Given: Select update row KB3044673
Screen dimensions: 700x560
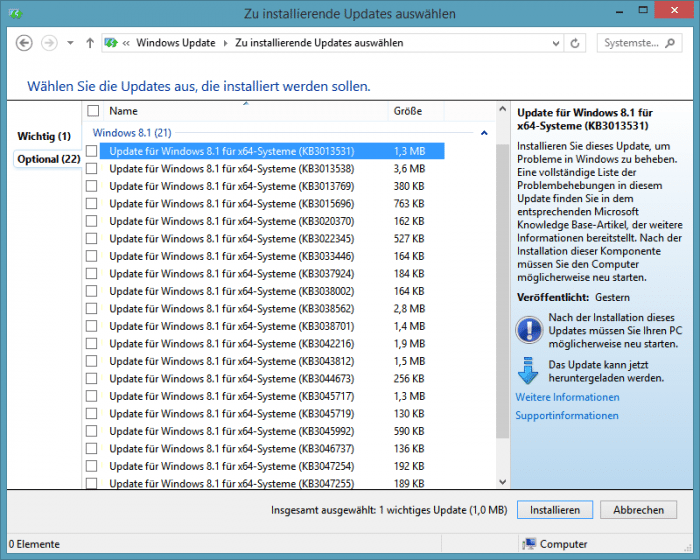Looking at the screenshot, I should click(x=272, y=379).
